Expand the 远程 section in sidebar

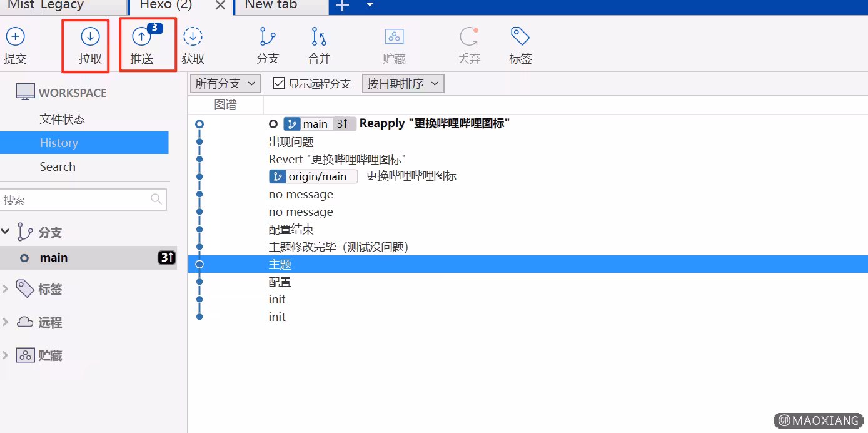[x=6, y=322]
